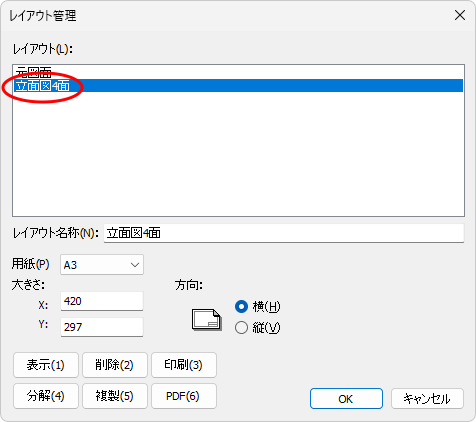This screenshot has height=422, width=476.
Task: Click the paper orientation preview icon
Action: [207, 320]
